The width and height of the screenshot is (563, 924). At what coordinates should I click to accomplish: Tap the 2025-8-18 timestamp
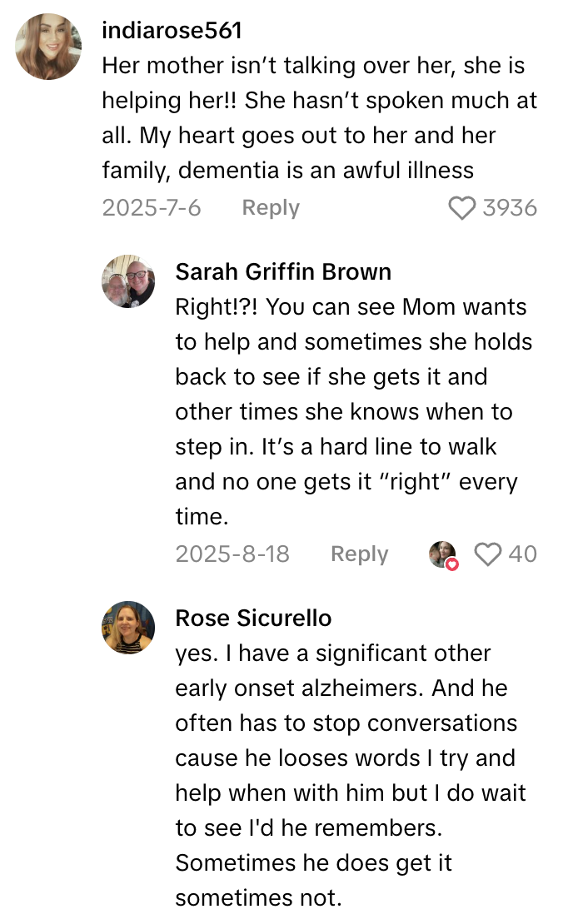233,554
